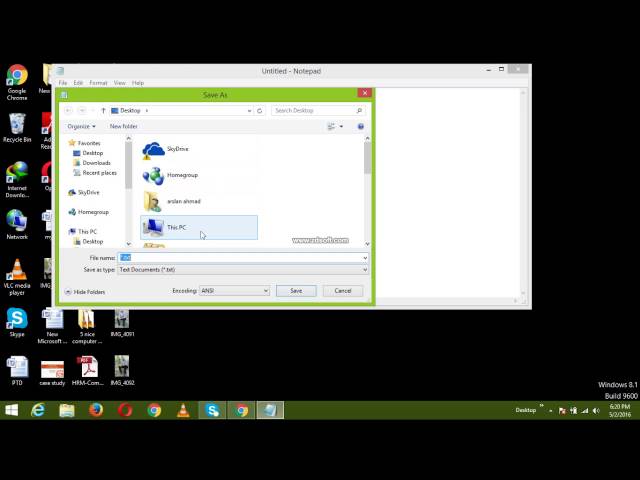Select Homegroup in navigation pane

click(93, 212)
